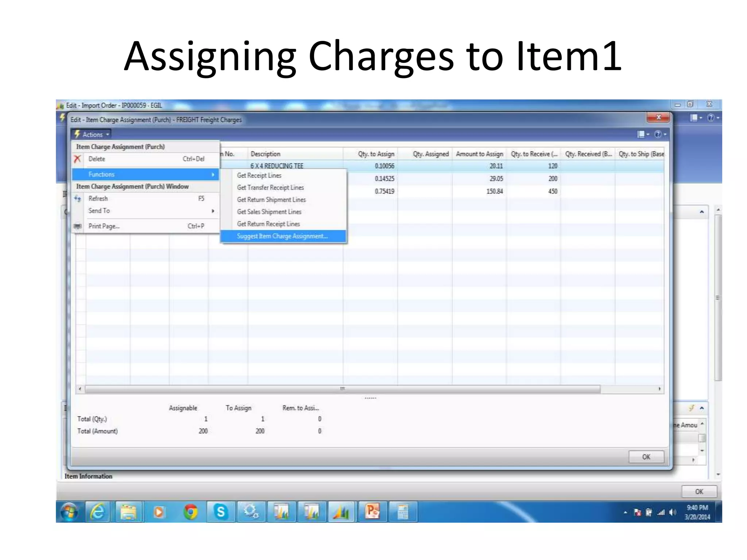The width and height of the screenshot is (747, 560).
Task: Click the Qty. to Assign column header
Action: click(x=370, y=154)
